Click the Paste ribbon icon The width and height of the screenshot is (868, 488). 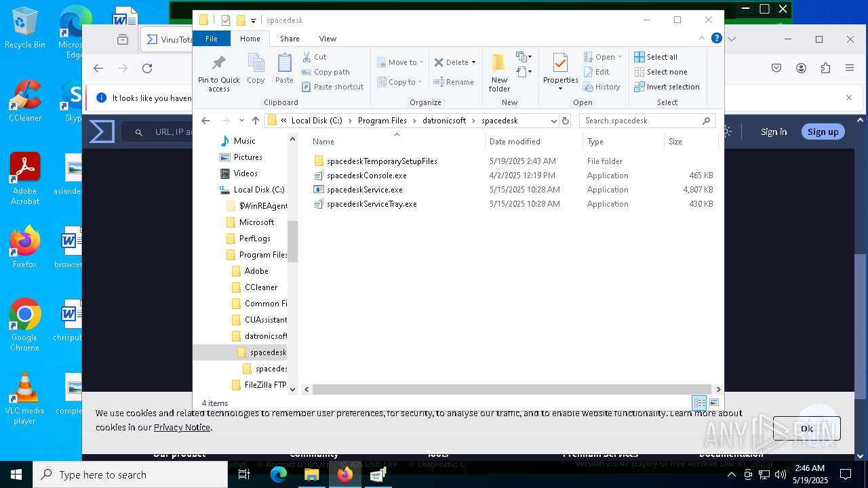[284, 69]
